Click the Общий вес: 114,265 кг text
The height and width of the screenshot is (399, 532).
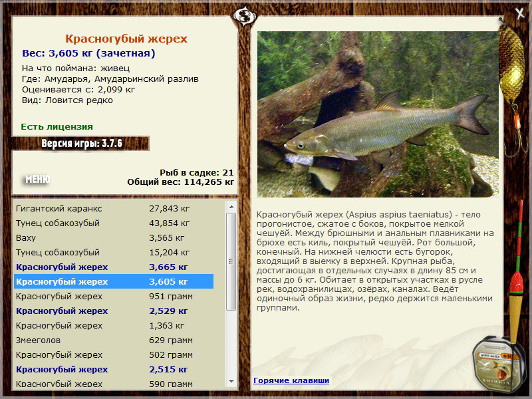click(180, 182)
